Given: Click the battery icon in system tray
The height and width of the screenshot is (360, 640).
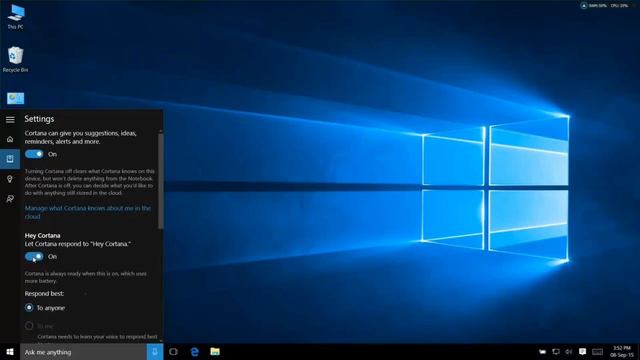Looking at the screenshot, I should point(542,352).
